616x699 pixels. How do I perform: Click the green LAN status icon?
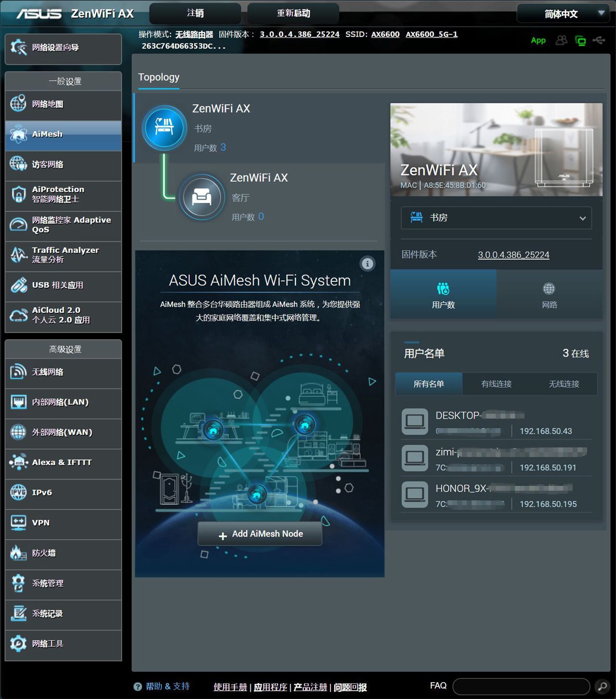click(581, 40)
